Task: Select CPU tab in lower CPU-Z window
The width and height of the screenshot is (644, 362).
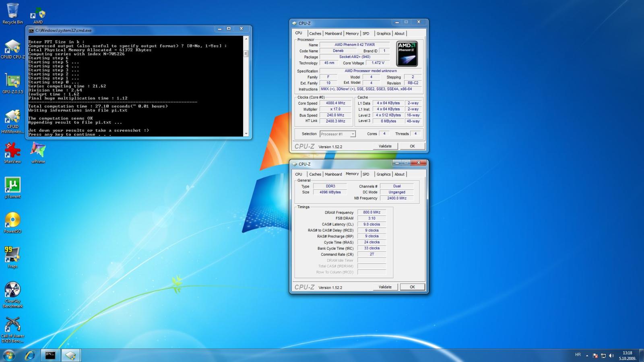Action: (299, 174)
